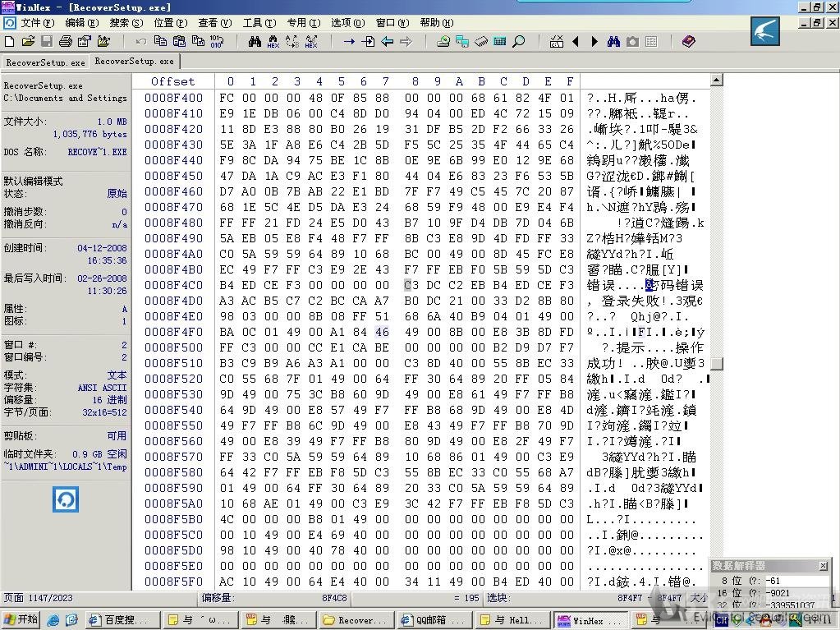Screen dimensions: 840x630
Task: Open the 编辑(E) menu
Action: coord(82,23)
